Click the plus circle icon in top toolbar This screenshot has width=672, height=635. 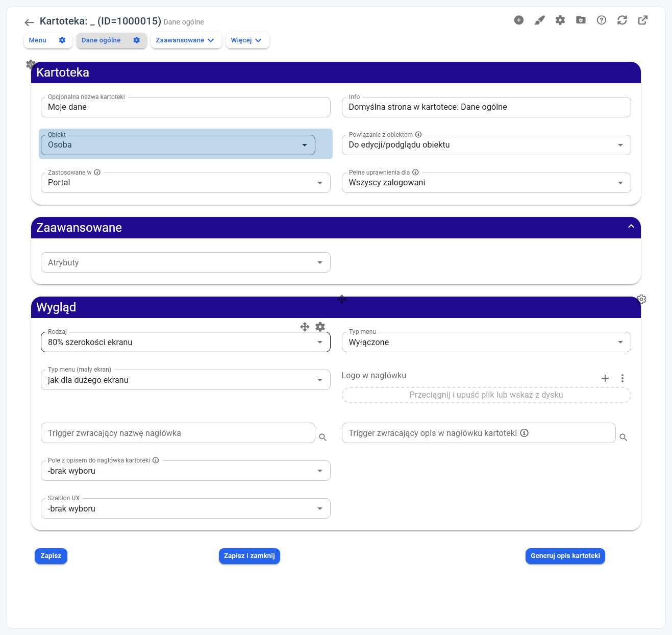tap(519, 20)
